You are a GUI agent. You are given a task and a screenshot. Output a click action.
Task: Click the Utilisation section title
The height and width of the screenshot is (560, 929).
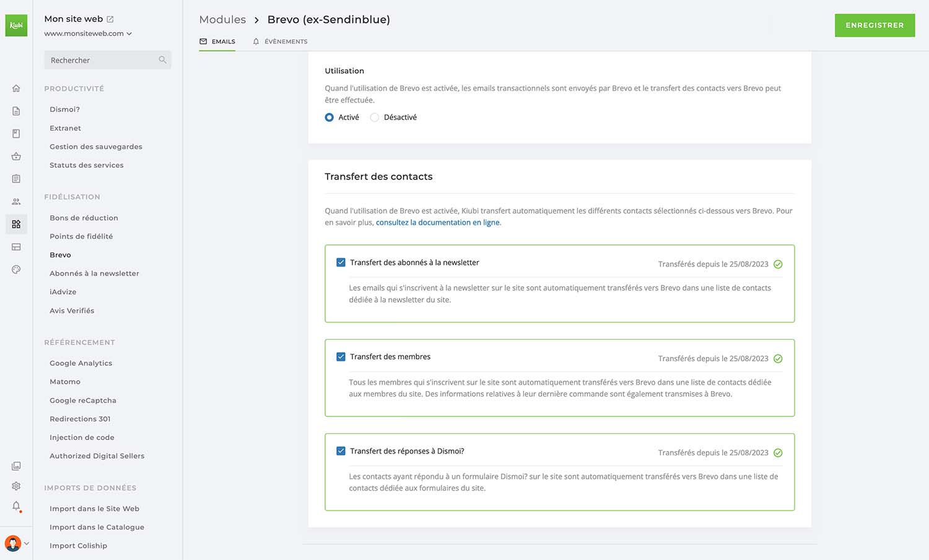(x=344, y=71)
